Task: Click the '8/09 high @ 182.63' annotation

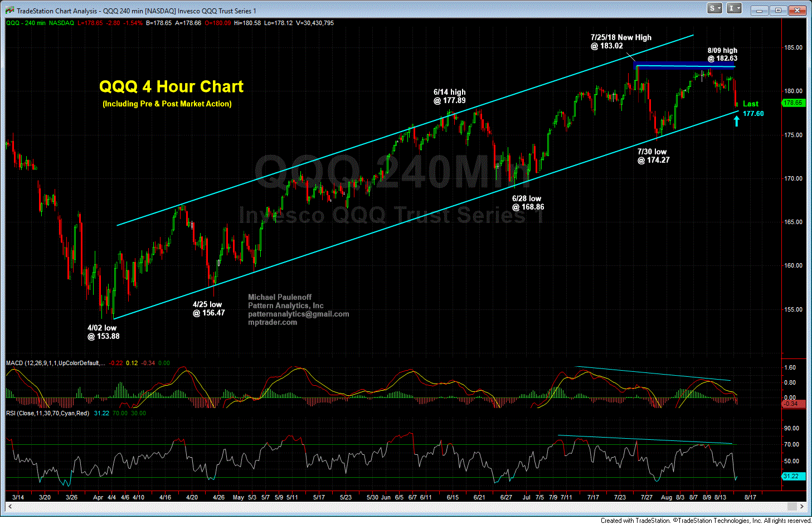Action: tap(722, 54)
